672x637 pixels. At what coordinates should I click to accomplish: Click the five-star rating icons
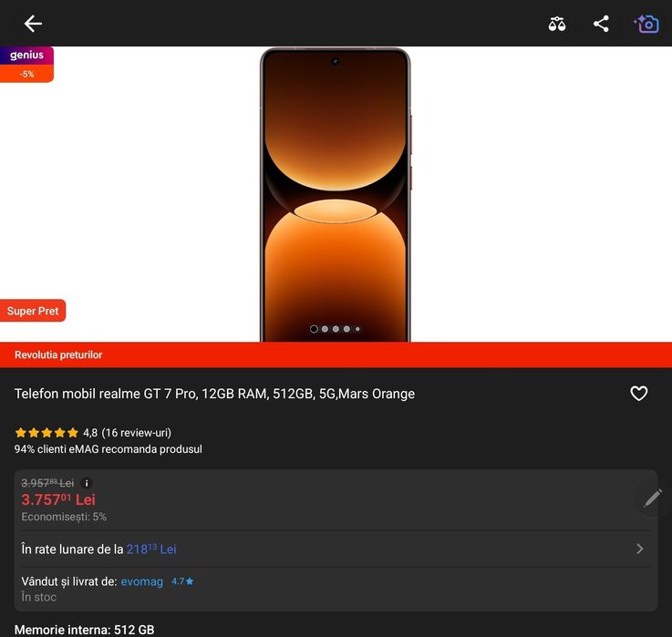(47, 433)
